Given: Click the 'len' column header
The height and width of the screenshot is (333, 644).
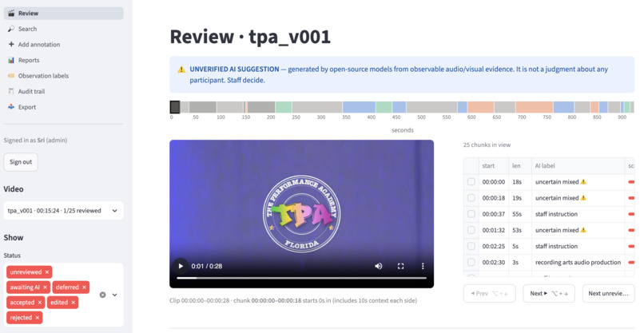Looking at the screenshot, I should (x=520, y=166).
